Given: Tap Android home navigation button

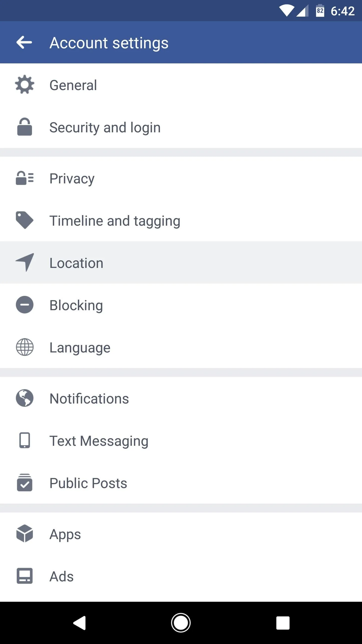Looking at the screenshot, I should pyautogui.click(x=181, y=623).
